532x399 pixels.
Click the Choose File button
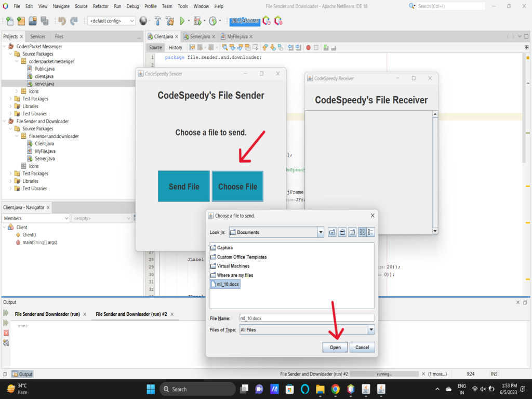[237, 187]
